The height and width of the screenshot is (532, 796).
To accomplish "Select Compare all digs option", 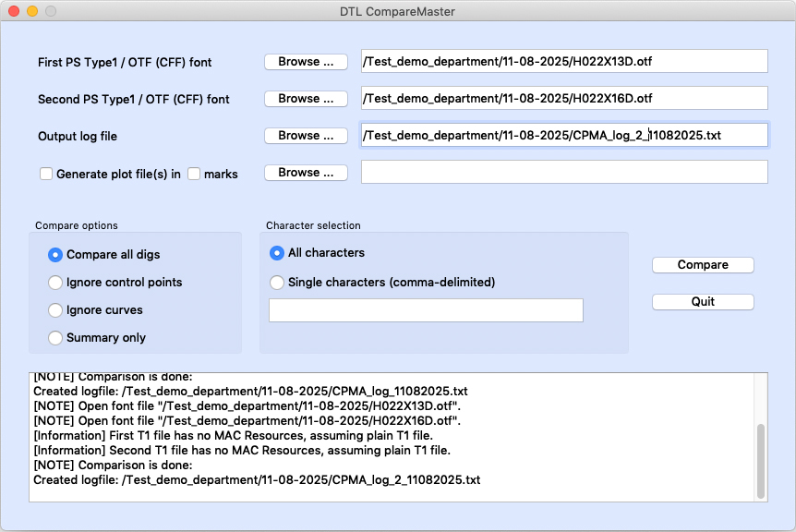I will click(55, 255).
